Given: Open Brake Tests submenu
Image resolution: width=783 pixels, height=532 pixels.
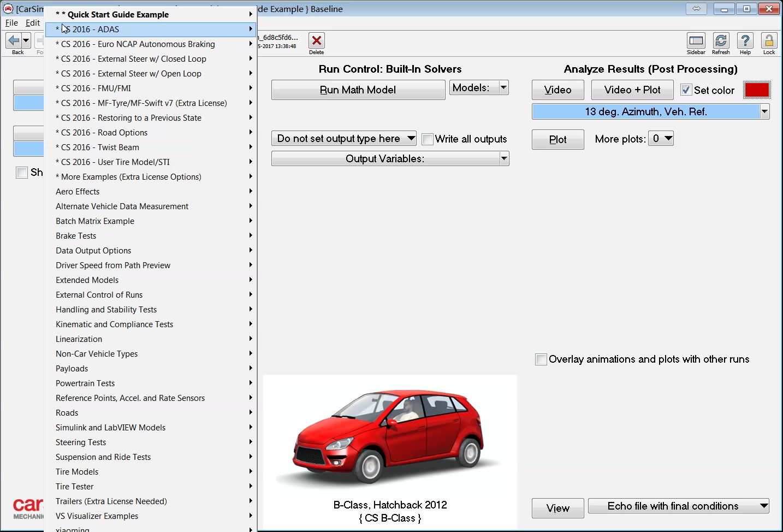Looking at the screenshot, I should click(x=151, y=236).
